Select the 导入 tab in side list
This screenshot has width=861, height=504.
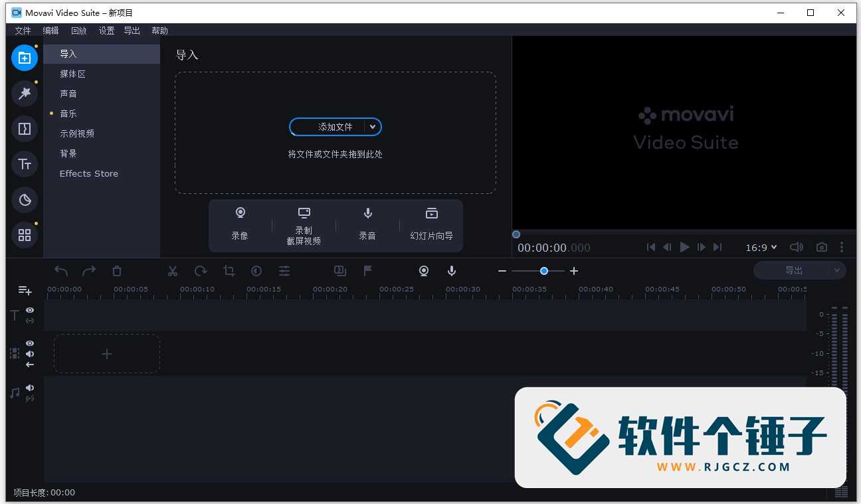click(102, 54)
